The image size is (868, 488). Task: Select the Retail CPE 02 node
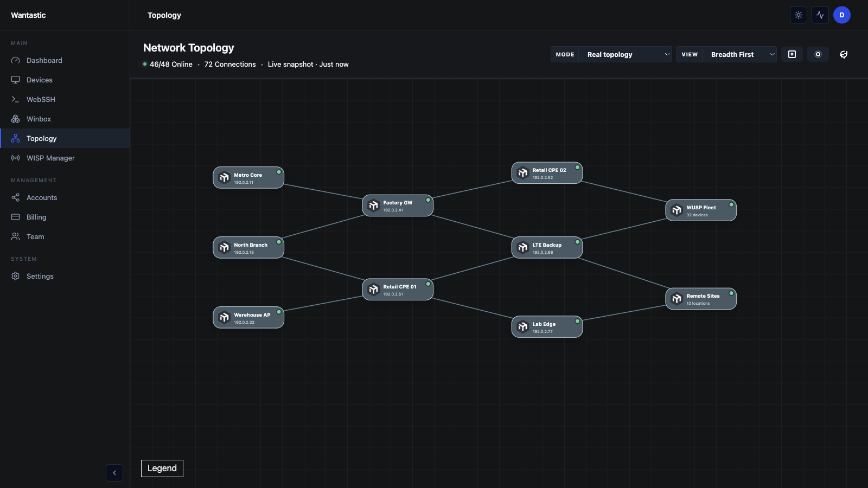(547, 173)
